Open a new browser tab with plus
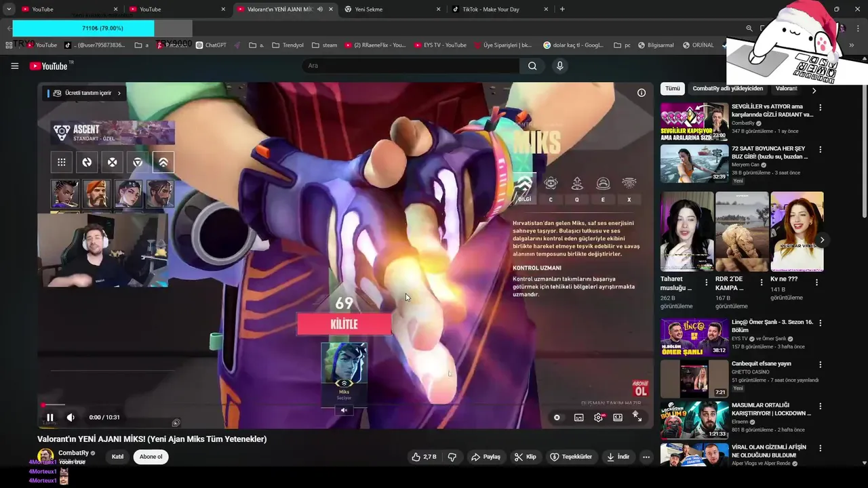868x488 pixels. pyautogui.click(x=562, y=9)
